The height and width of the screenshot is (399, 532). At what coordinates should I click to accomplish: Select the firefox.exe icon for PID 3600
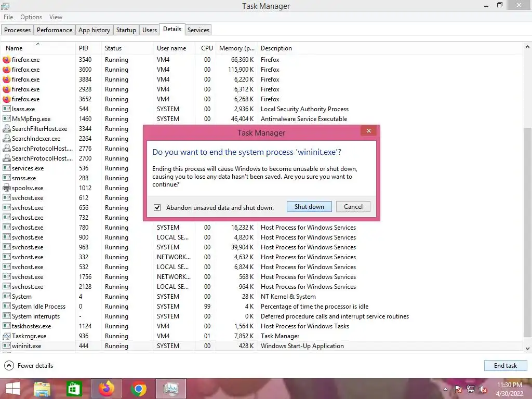coord(6,70)
